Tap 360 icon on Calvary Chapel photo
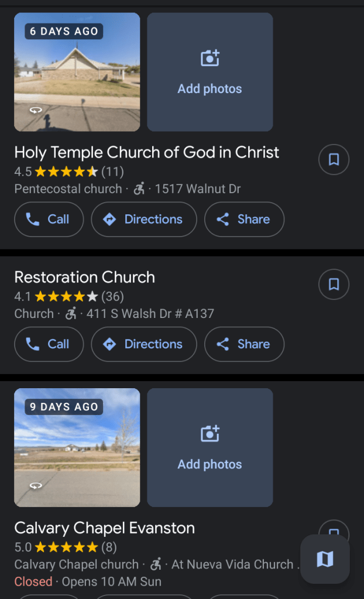 (36, 485)
